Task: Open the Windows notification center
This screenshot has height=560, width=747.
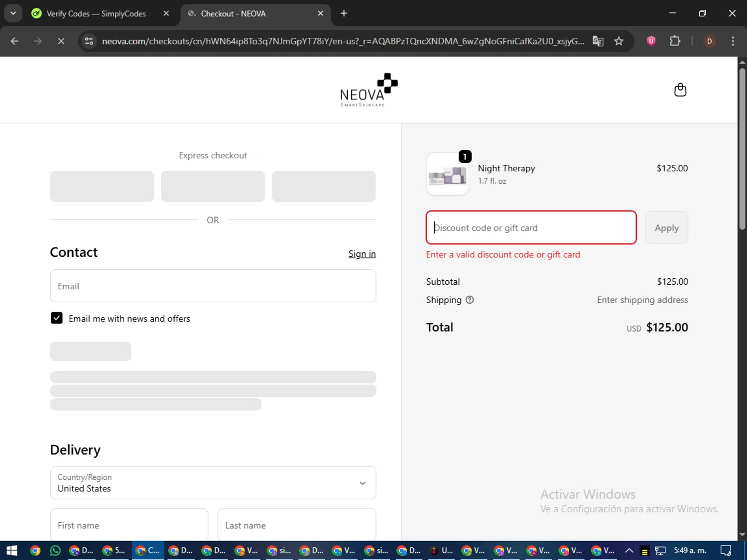Action: 726,551
